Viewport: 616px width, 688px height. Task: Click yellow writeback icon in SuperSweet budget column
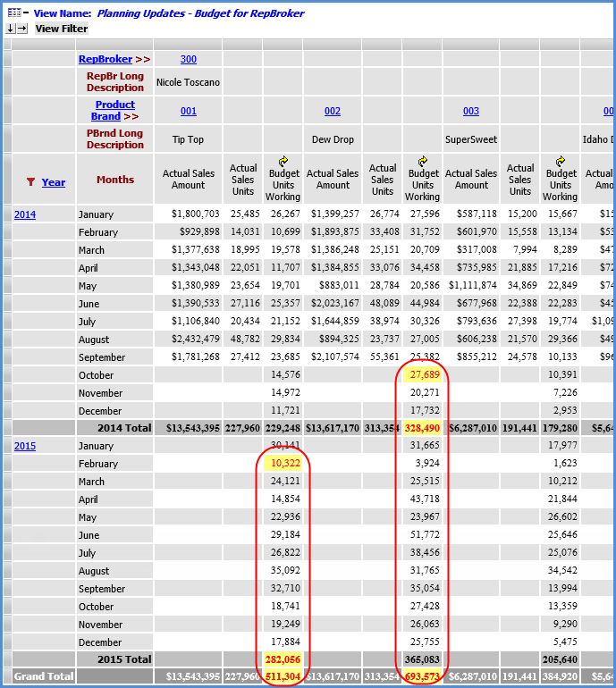[x=560, y=162]
